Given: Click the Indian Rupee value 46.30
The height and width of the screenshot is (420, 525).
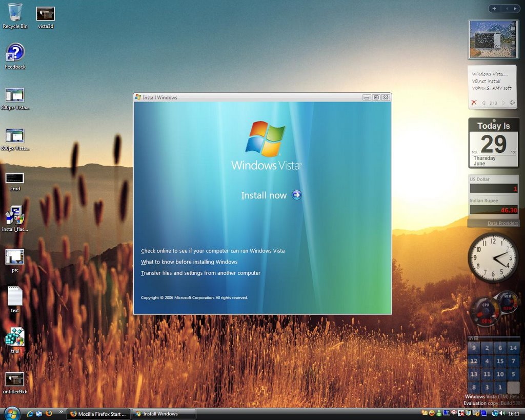Looking at the screenshot, I should (x=494, y=210).
